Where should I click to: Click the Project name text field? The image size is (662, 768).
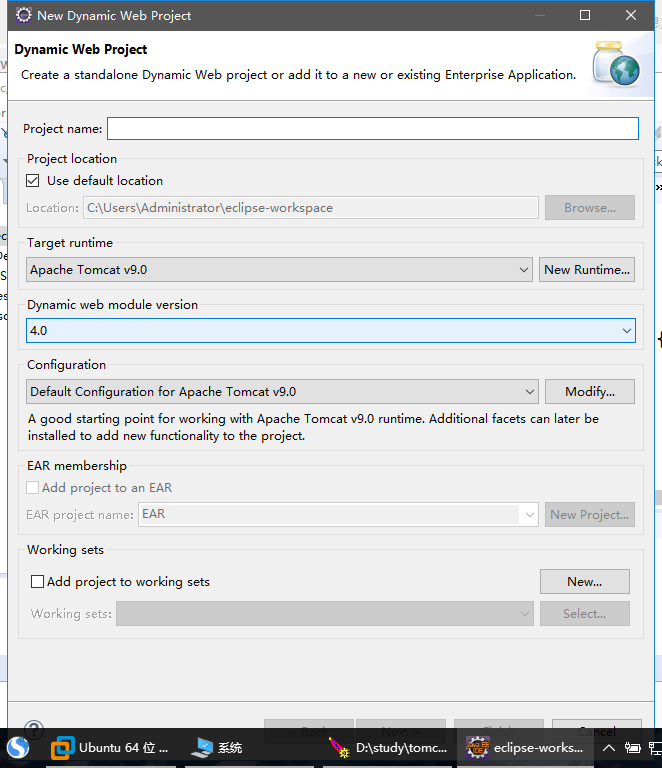pos(373,128)
